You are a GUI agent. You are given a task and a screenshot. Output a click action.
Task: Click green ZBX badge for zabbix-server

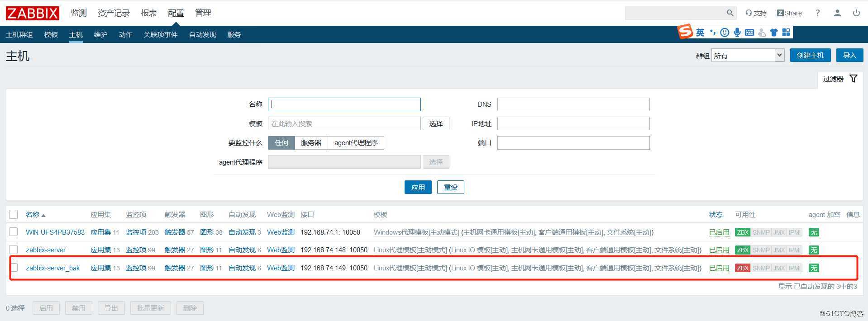tap(743, 250)
